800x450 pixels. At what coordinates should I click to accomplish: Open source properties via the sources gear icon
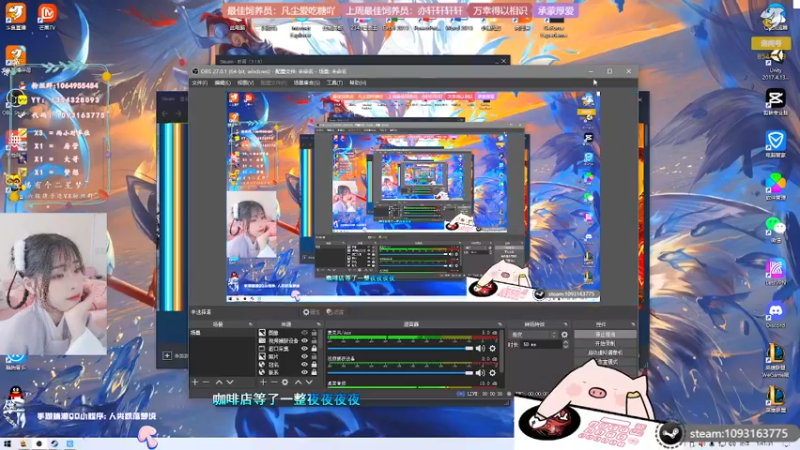pos(285,382)
